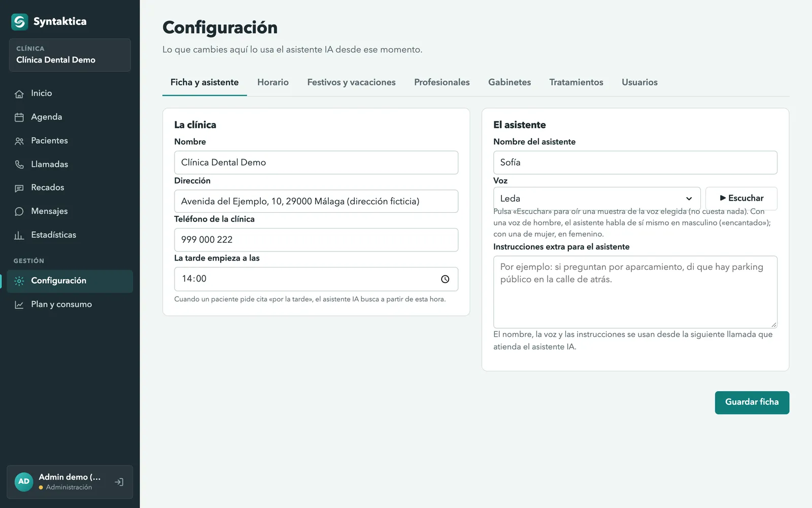Go to the Gabinetes tab

pyautogui.click(x=510, y=82)
